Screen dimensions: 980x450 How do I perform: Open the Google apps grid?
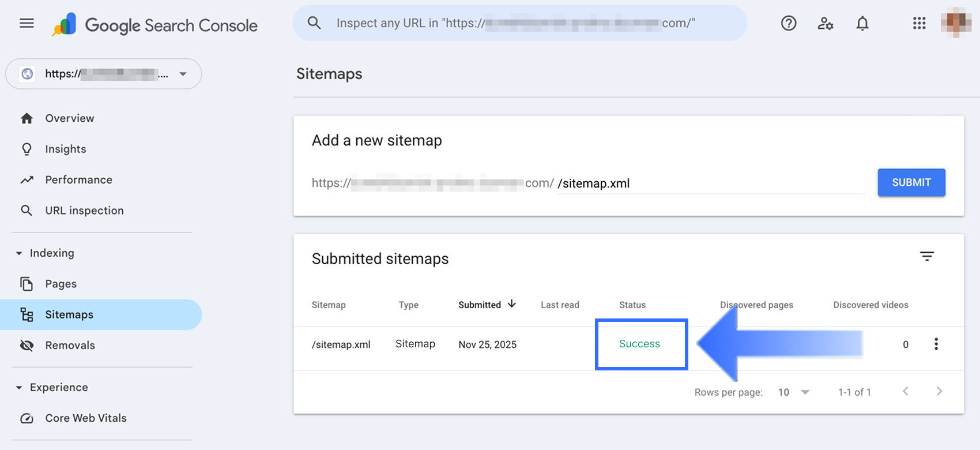[919, 24]
